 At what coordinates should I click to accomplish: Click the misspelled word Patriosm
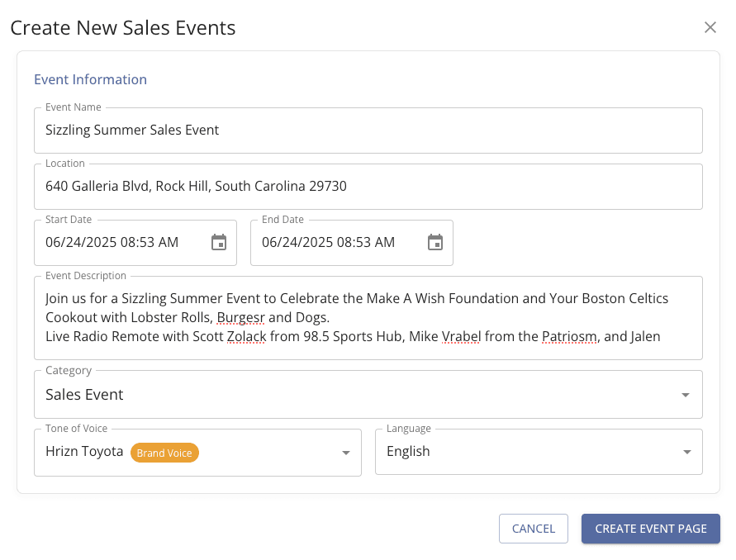(x=569, y=336)
